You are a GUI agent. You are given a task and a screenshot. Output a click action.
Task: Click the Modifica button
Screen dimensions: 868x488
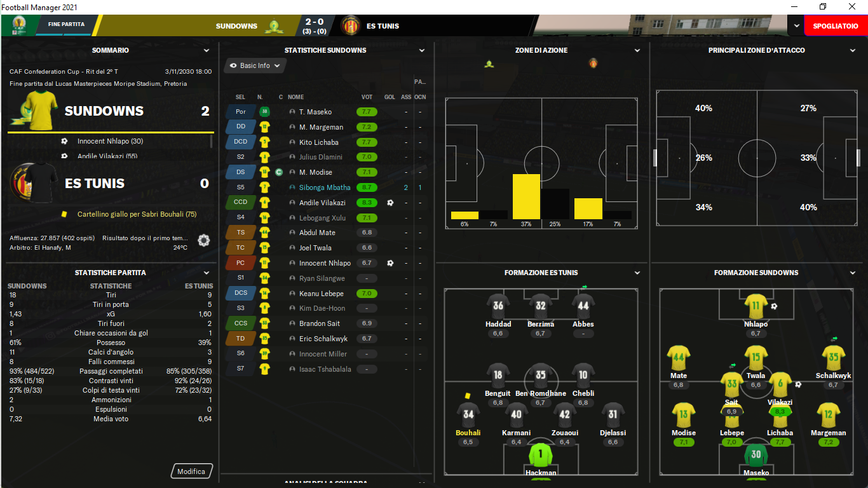point(191,471)
